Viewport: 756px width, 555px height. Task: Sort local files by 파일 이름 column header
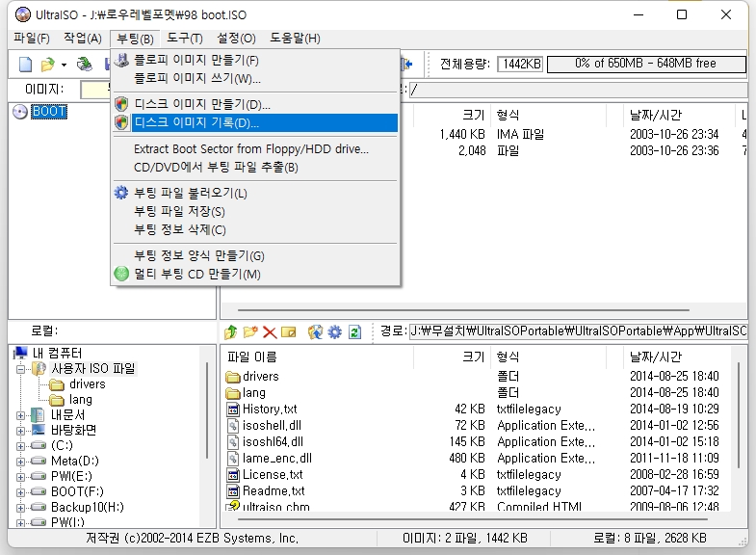tap(317, 357)
